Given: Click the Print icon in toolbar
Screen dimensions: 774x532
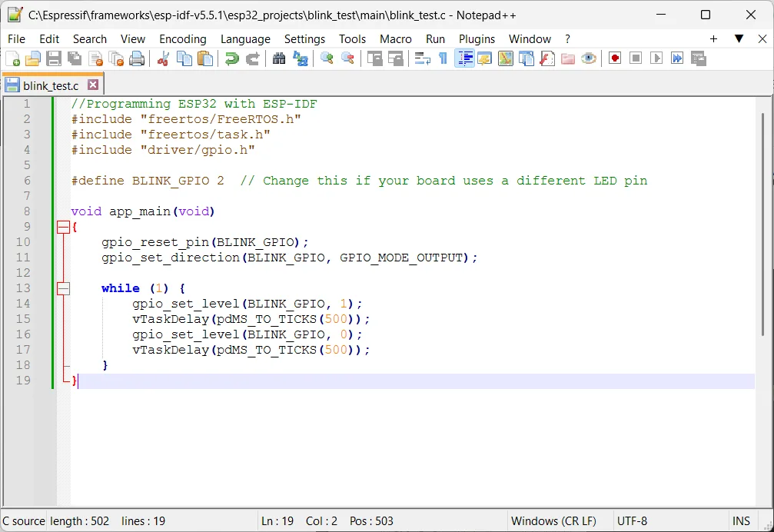Looking at the screenshot, I should [137, 58].
